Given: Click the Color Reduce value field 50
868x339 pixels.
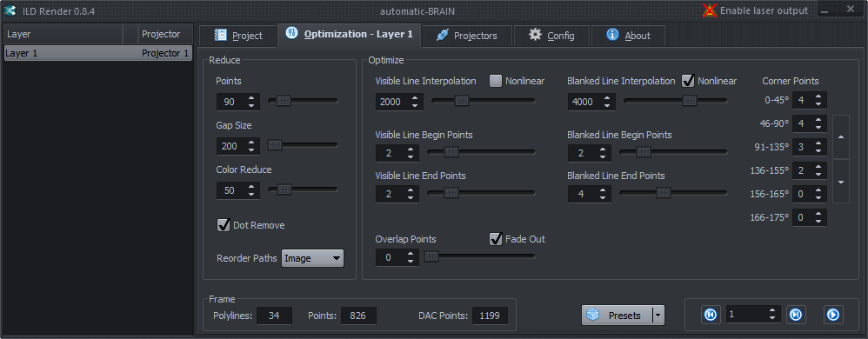Looking at the screenshot, I should [238, 190].
